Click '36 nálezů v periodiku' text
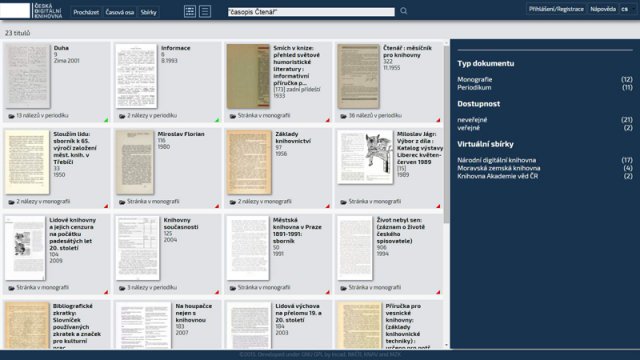 tap(375, 116)
